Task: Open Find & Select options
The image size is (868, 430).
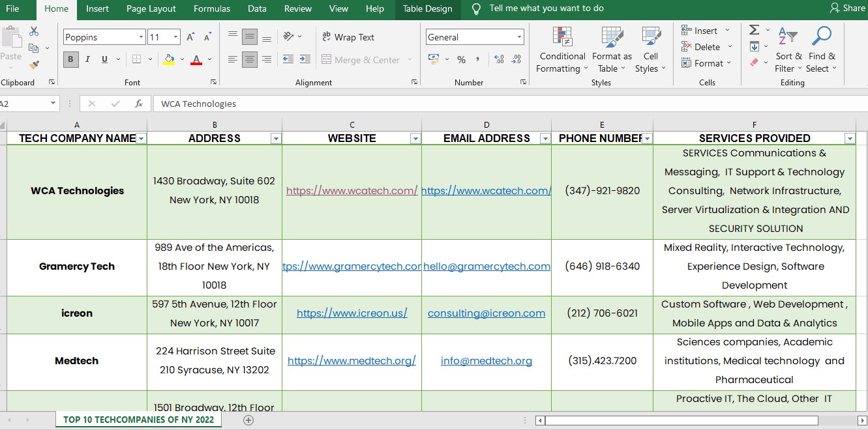Action: click(821, 50)
